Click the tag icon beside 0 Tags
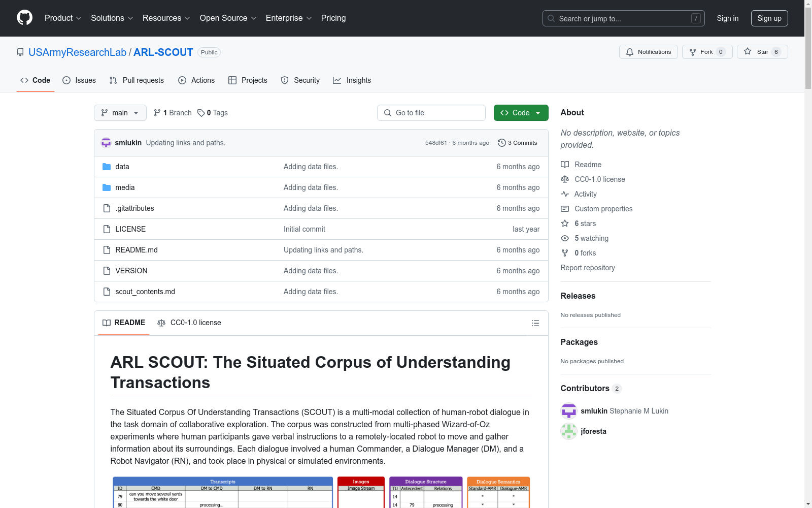 201,113
